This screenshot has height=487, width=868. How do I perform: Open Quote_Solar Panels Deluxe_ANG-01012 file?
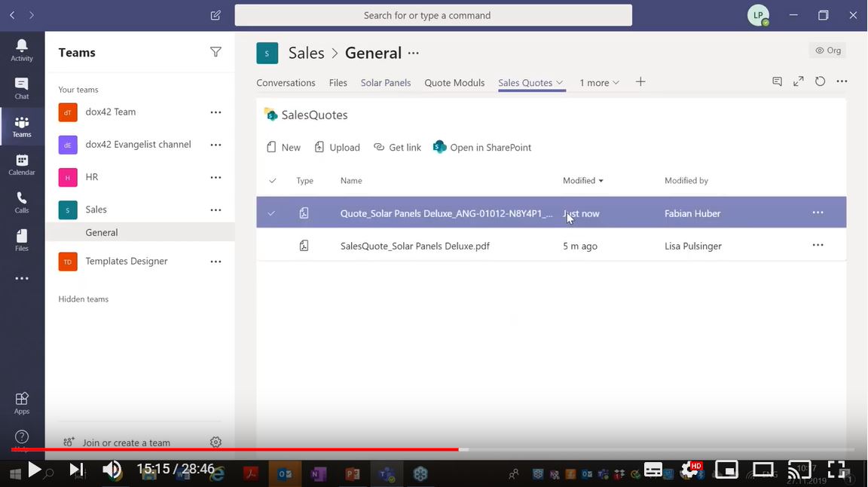click(446, 213)
